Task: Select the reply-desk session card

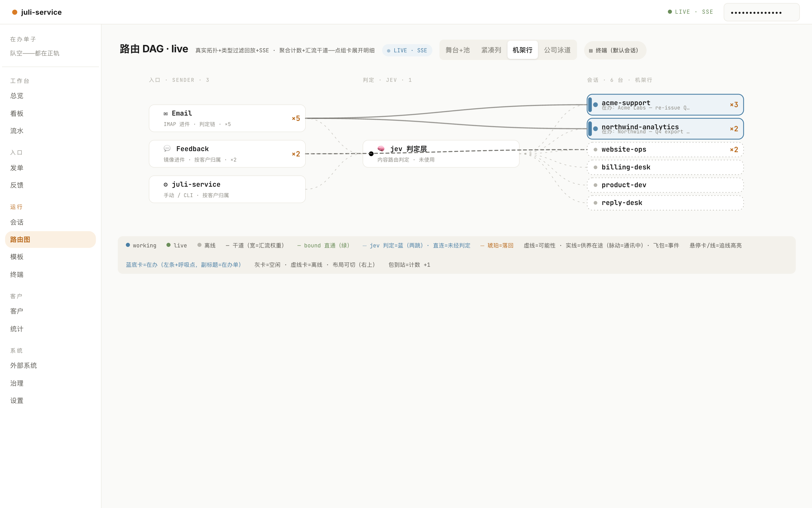Action: [665, 203]
